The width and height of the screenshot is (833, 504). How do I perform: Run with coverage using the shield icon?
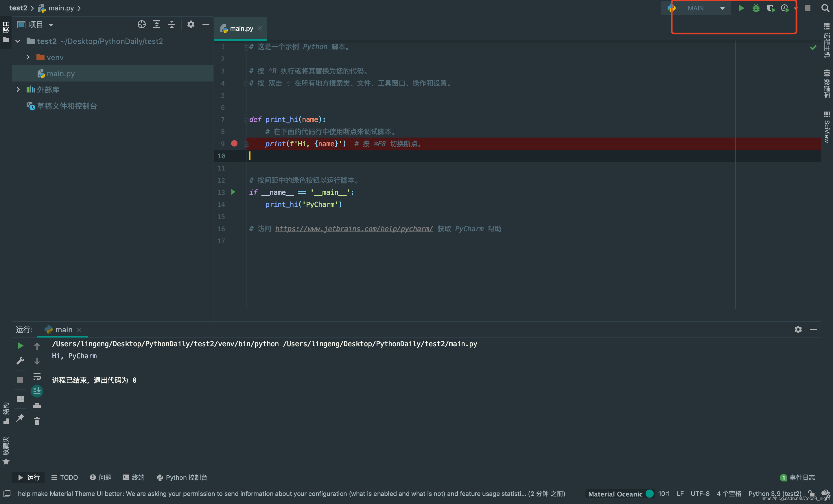click(x=771, y=8)
